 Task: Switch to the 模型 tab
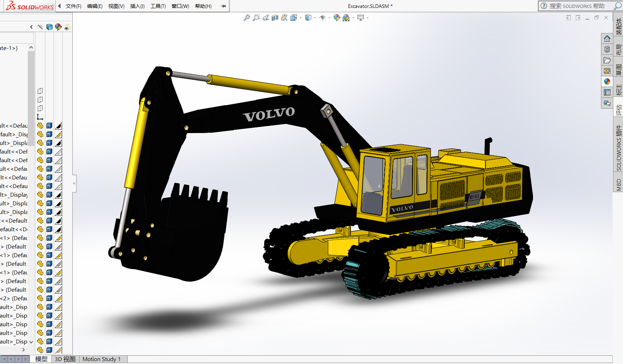(41, 359)
